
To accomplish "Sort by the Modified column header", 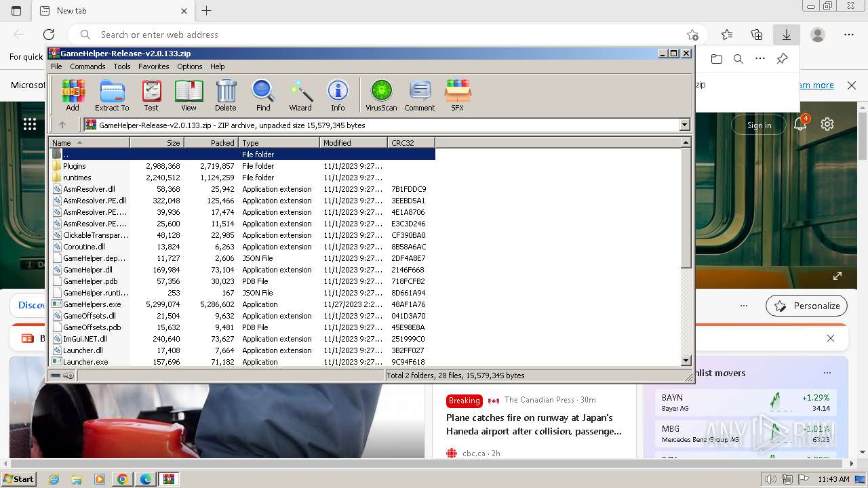I will pyautogui.click(x=353, y=142).
